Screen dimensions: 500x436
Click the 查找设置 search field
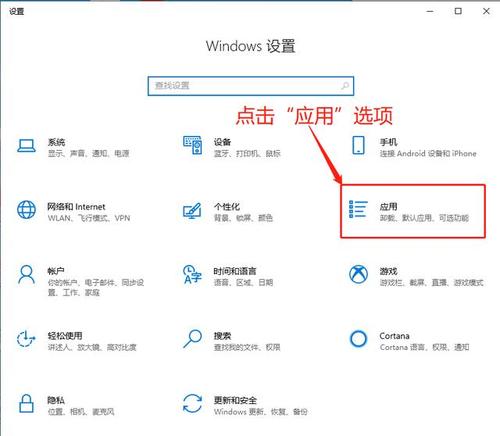[x=251, y=86]
